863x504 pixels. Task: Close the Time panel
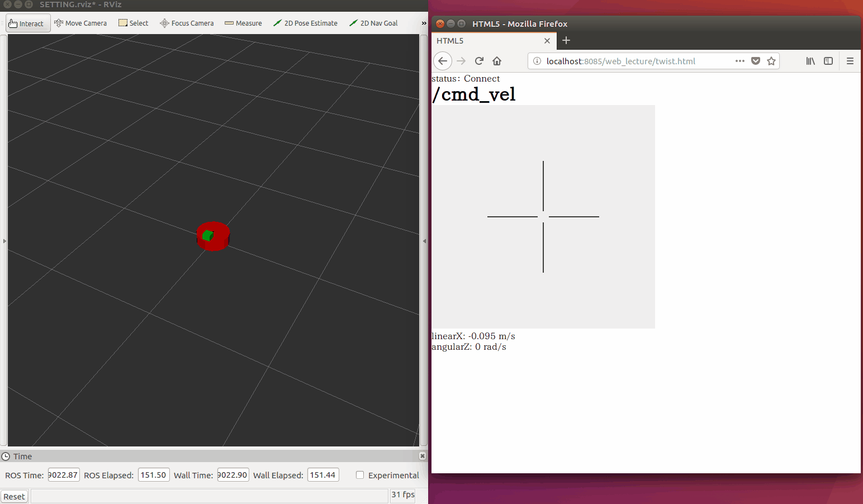pyautogui.click(x=423, y=456)
